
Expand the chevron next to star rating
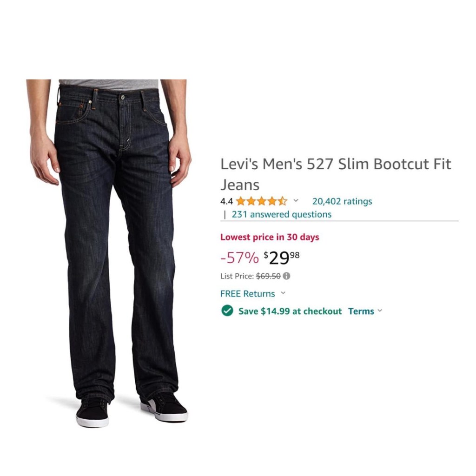(x=296, y=201)
